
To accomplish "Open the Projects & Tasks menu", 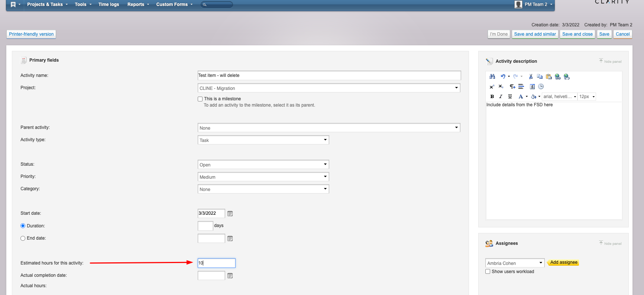I will click(x=47, y=4).
